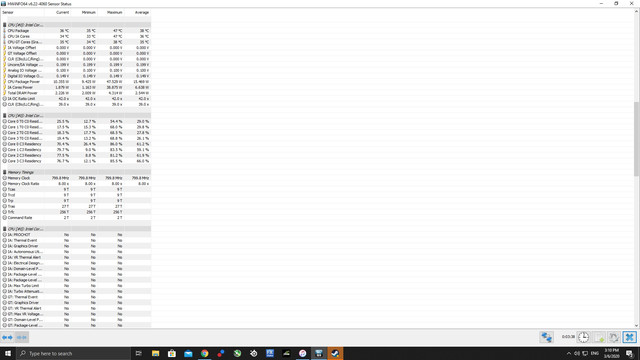Select the Memory Clock row
This screenshot has height=360, width=640.
[76, 178]
